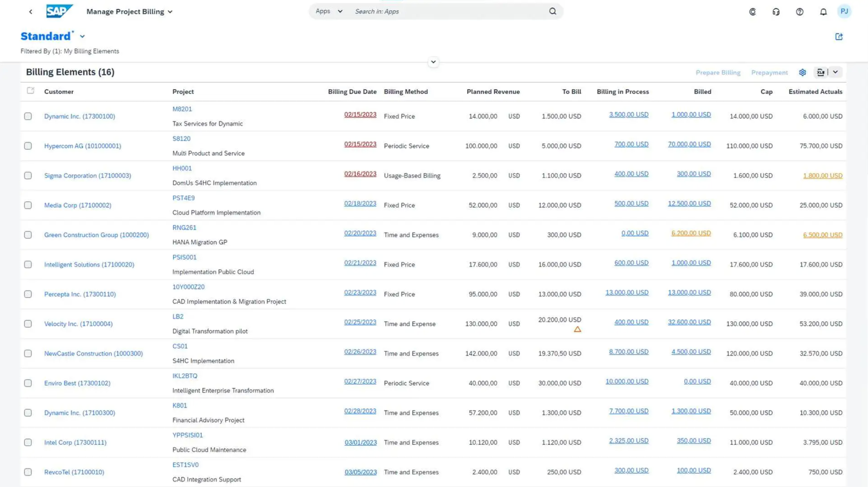
Task: Select the Hypercom AG row checkbox
Action: (x=28, y=146)
